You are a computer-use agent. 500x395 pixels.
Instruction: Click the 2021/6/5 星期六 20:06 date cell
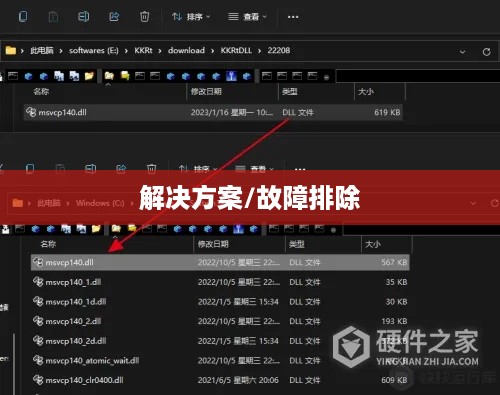[x=238, y=380]
